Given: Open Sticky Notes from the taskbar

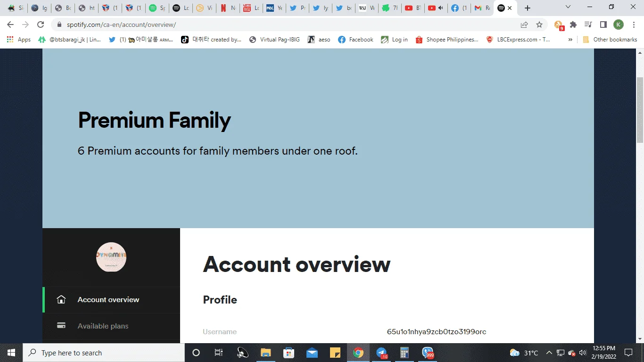Looking at the screenshot, I should pos(335,353).
